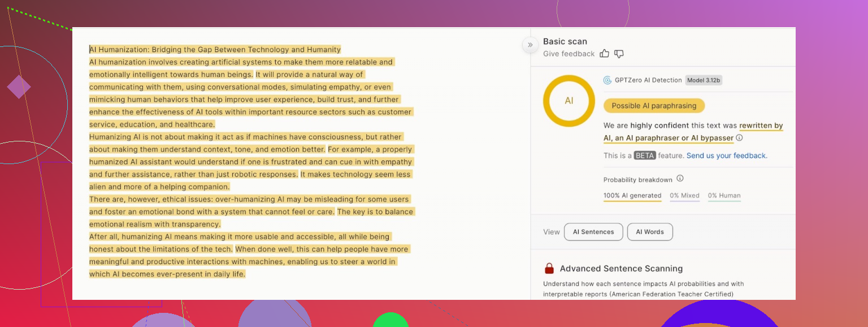Select the 0% Human breakdown
The height and width of the screenshot is (327, 868).
click(724, 196)
